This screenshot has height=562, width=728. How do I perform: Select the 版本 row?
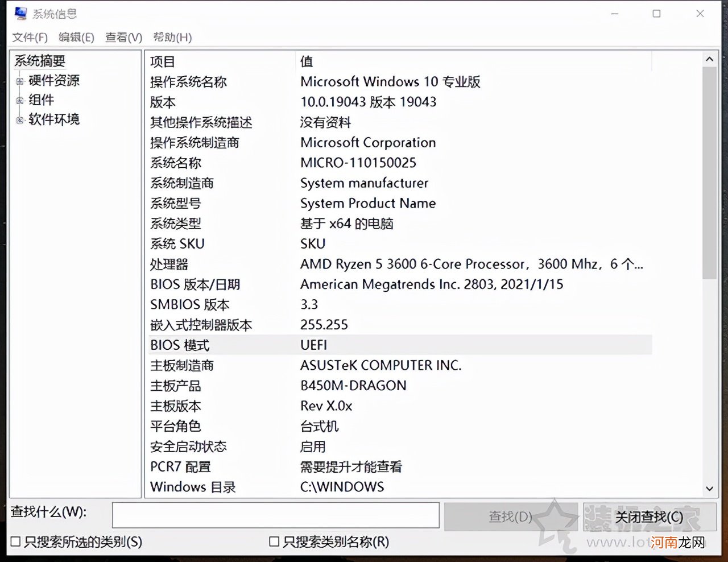(400, 102)
